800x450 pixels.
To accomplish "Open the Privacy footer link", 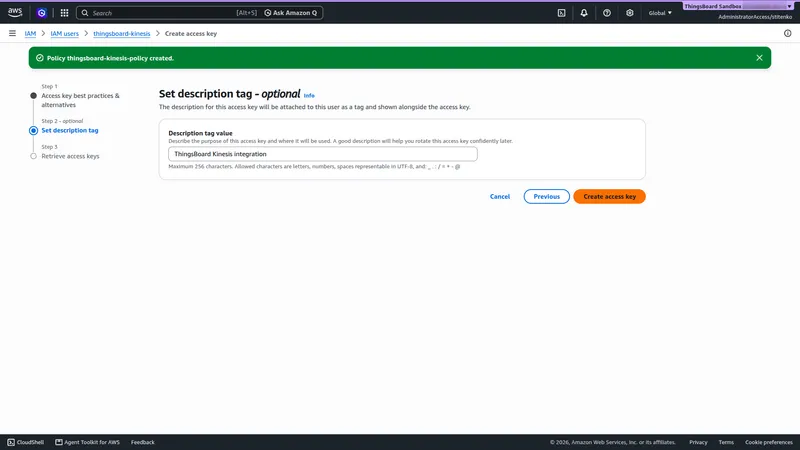I will click(698, 442).
